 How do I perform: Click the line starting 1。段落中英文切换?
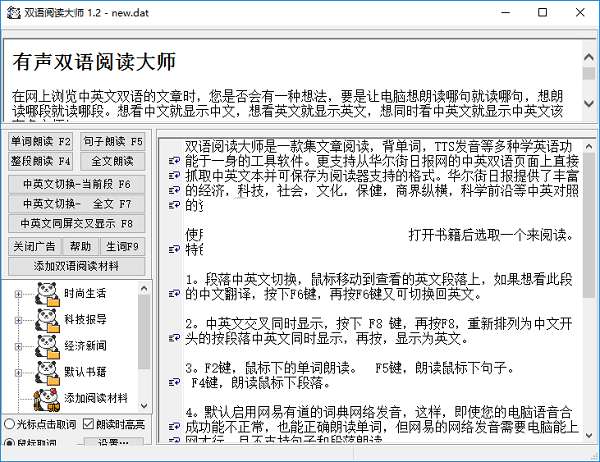(378, 279)
